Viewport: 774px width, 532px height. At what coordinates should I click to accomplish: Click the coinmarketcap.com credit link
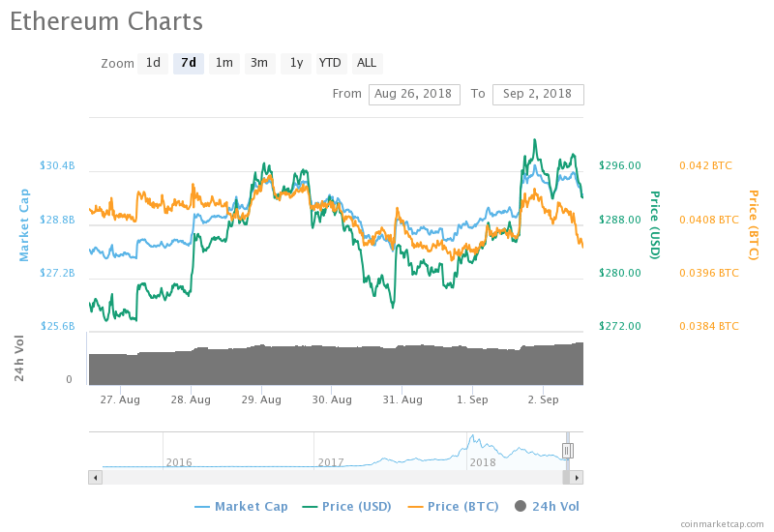pyautogui.click(x=722, y=524)
